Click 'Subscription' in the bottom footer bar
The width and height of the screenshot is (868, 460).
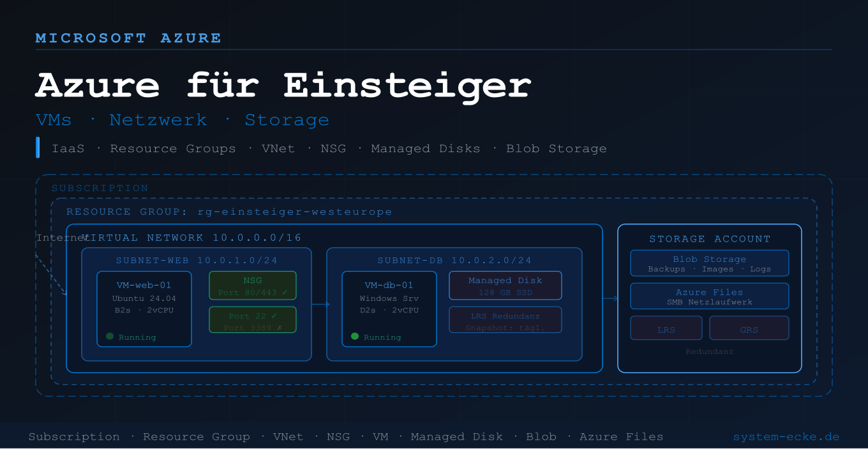(74, 437)
